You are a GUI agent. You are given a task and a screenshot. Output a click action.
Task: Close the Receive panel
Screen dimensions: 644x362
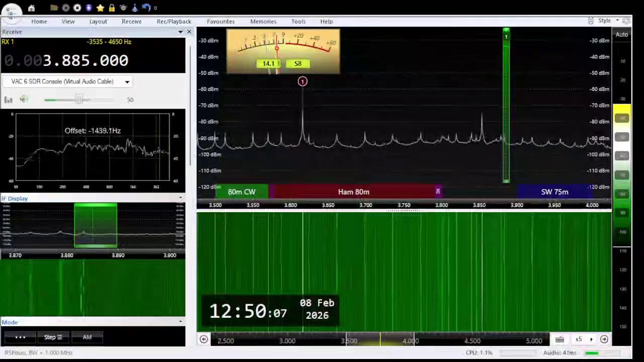pyautogui.click(x=189, y=32)
